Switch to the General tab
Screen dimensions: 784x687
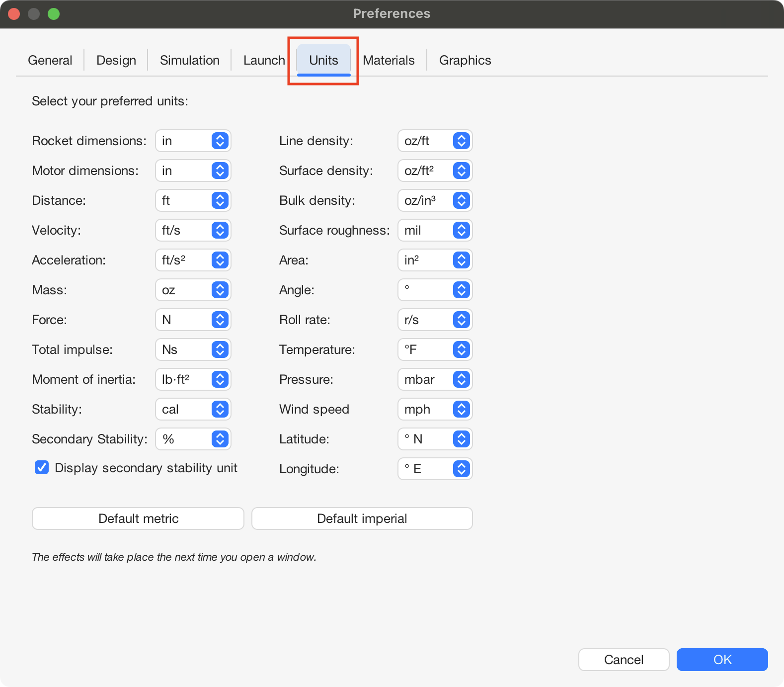(50, 60)
